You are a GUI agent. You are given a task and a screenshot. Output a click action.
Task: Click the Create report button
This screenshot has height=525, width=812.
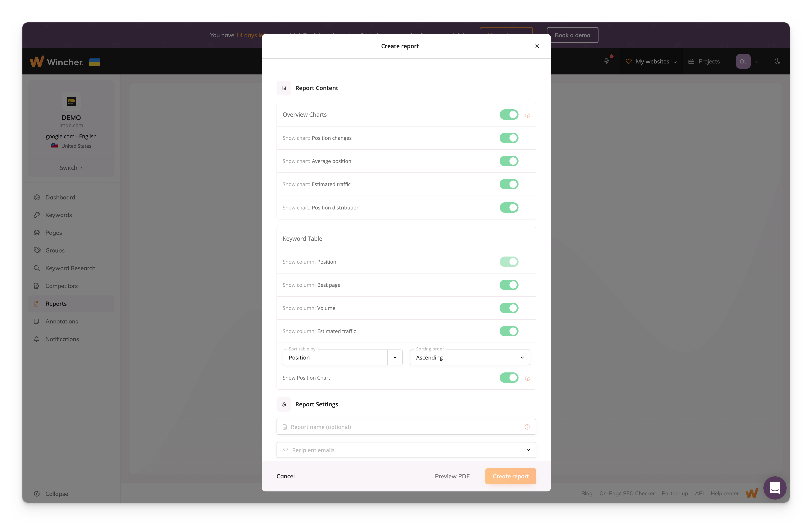pos(510,476)
